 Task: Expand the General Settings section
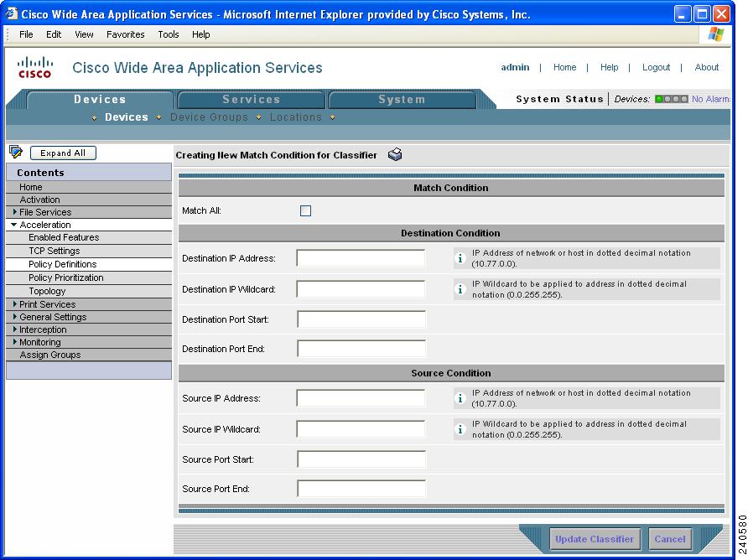point(15,316)
